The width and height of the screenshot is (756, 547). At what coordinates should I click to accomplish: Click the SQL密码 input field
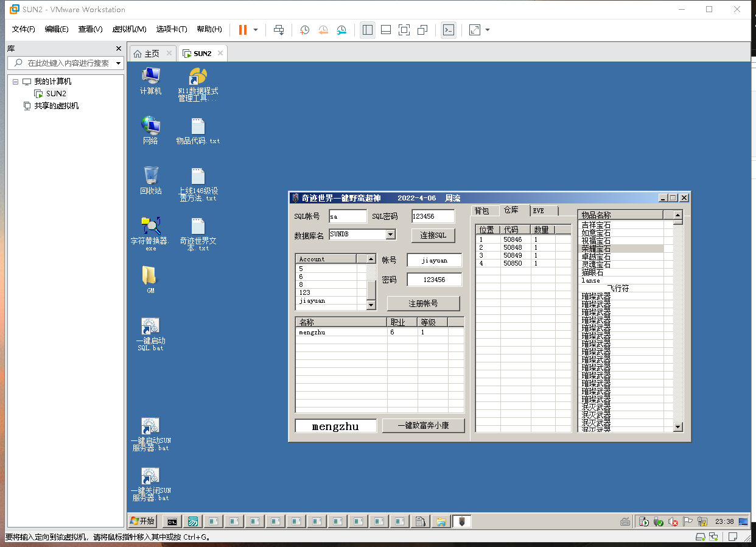tap(433, 216)
